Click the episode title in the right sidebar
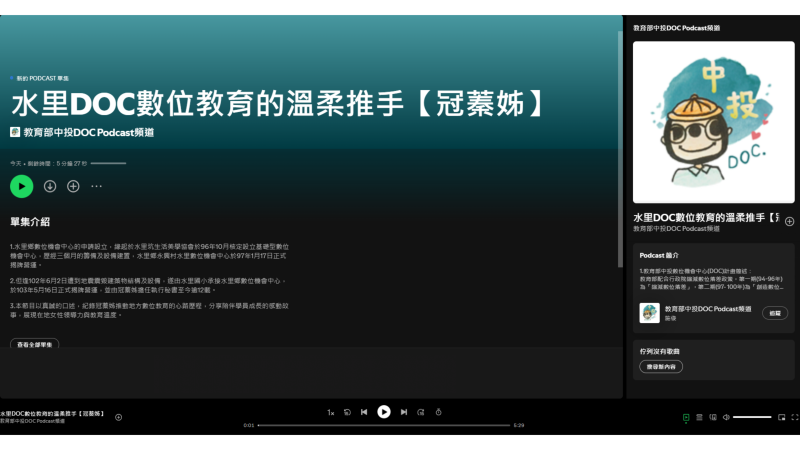The height and width of the screenshot is (450, 800). tap(706, 218)
